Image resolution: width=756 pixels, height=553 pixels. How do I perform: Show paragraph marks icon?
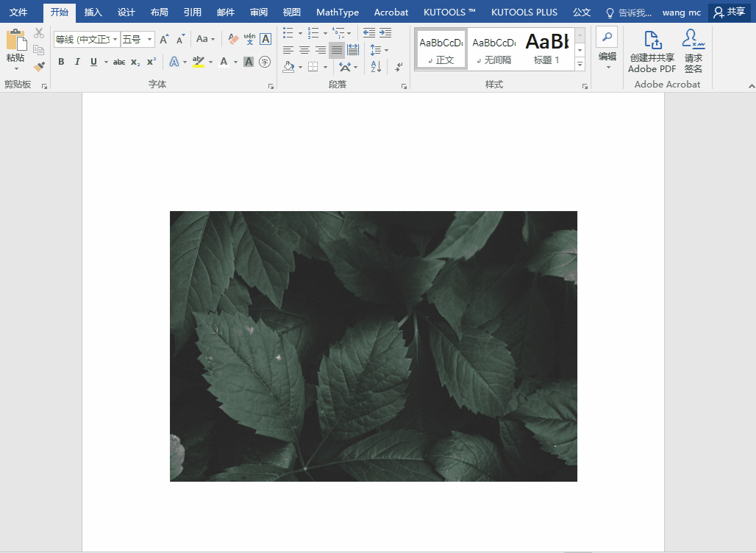(x=399, y=66)
